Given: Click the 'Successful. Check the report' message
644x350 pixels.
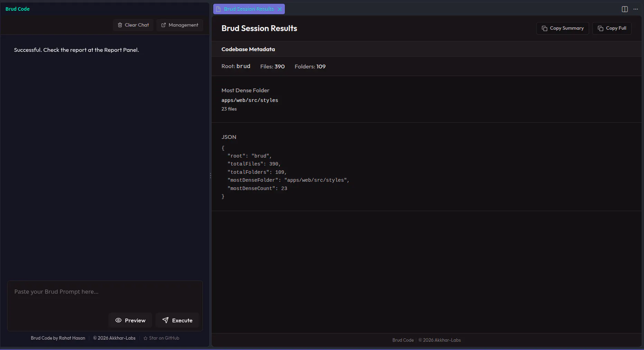Looking at the screenshot, I should pyautogui.click(x=76, y=50).
